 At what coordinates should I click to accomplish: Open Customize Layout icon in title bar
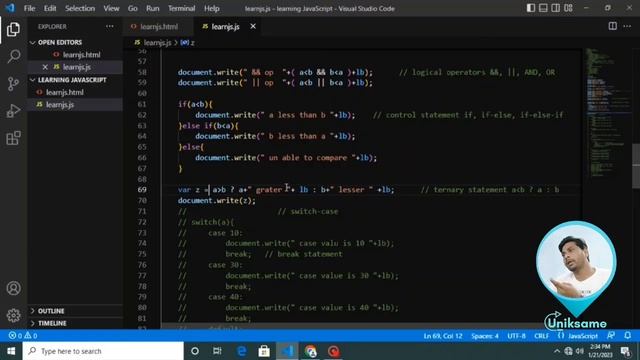click(x=568, y=8)
